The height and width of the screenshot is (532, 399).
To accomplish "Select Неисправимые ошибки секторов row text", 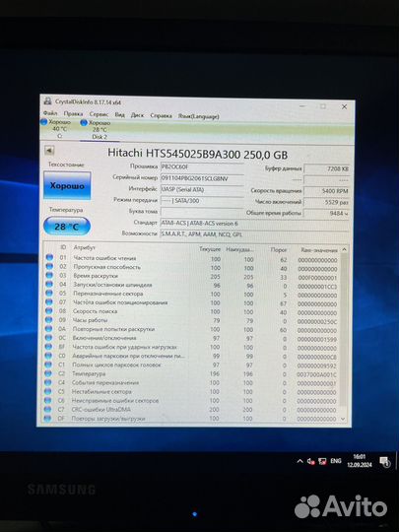I will 115,401.
